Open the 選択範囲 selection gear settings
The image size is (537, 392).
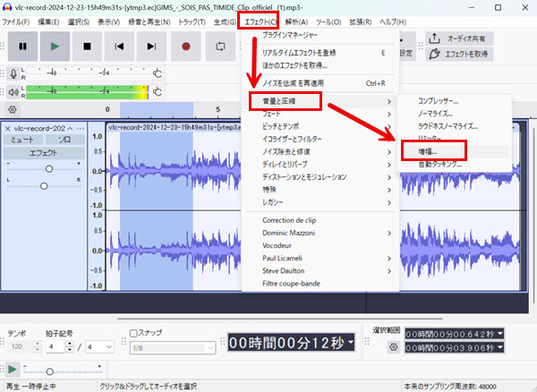pyautogui.click(x=394, y=347)
